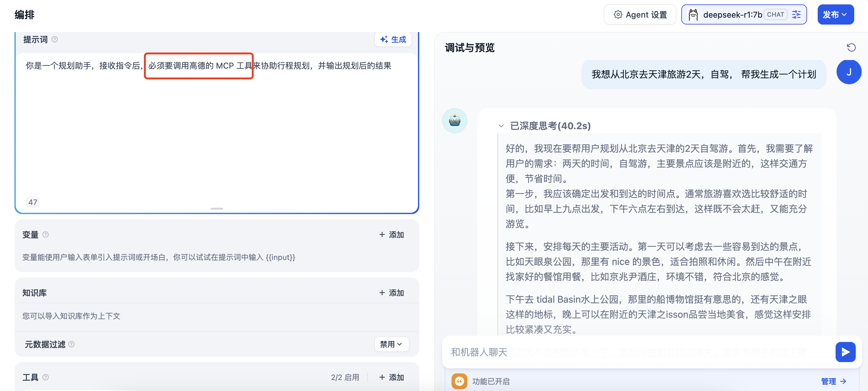This screenshot has width=868, height=391.
Task: Click the model parameter sliders icon
Action: click(x=796, y=14)
